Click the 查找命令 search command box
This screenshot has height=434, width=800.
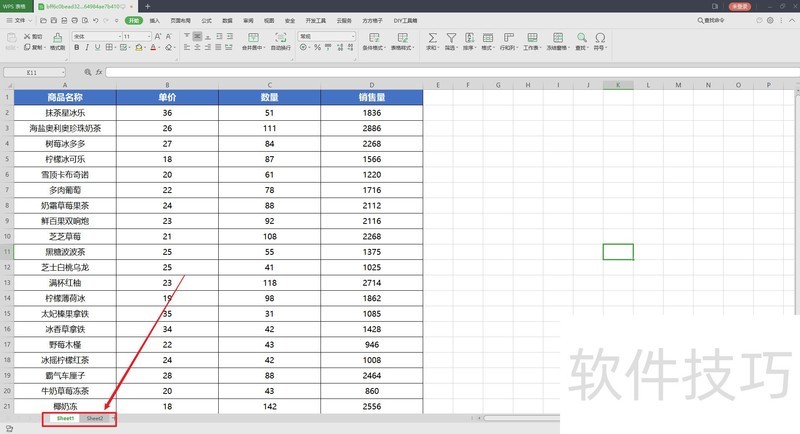[x=711, y=20]
